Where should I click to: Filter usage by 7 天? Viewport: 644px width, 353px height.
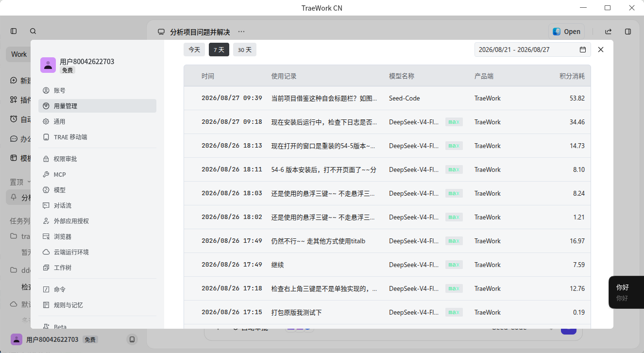tap(219, 50)
